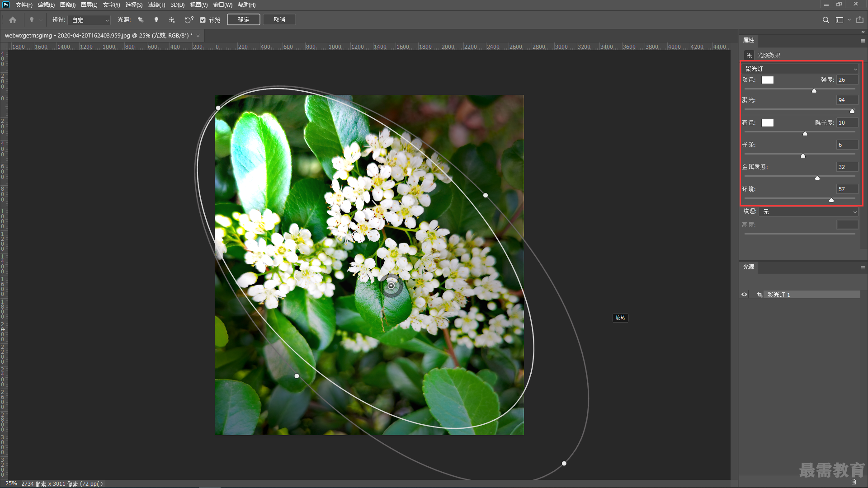Click the workspace switcher icon
The width and height of the screenshot is (868, 488).
pyautogui.click(x=840, y=20)
